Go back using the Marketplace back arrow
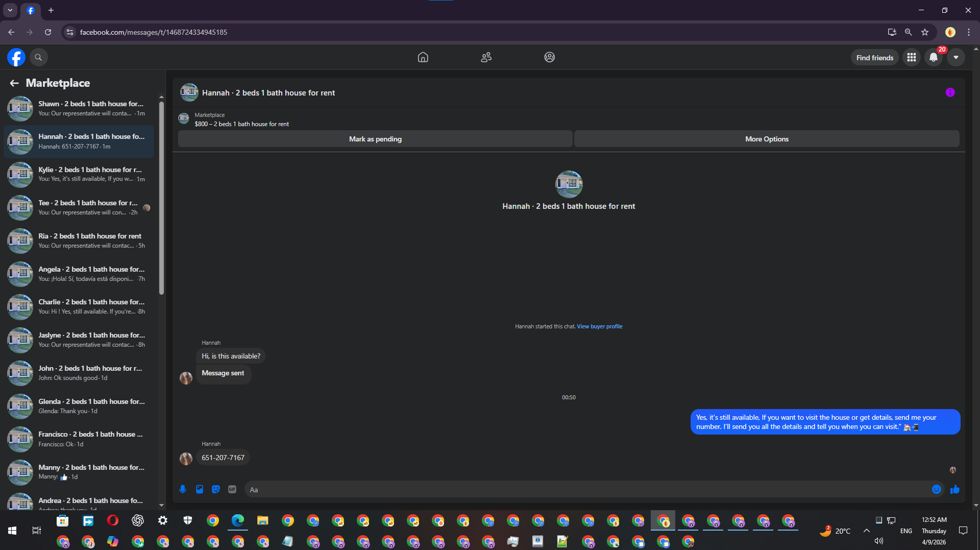This screenshot has height=550, width=980. pyautogui.click(x=14, y=83)
